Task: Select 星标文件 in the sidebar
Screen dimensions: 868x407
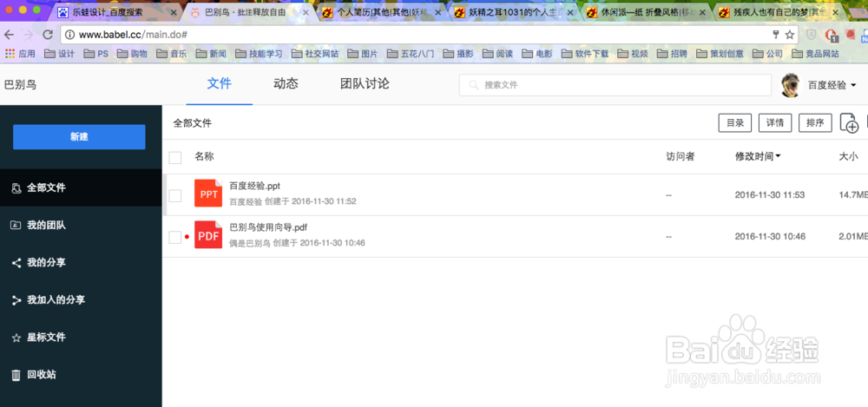Action: pyautogui.click(x=81, y=338)
